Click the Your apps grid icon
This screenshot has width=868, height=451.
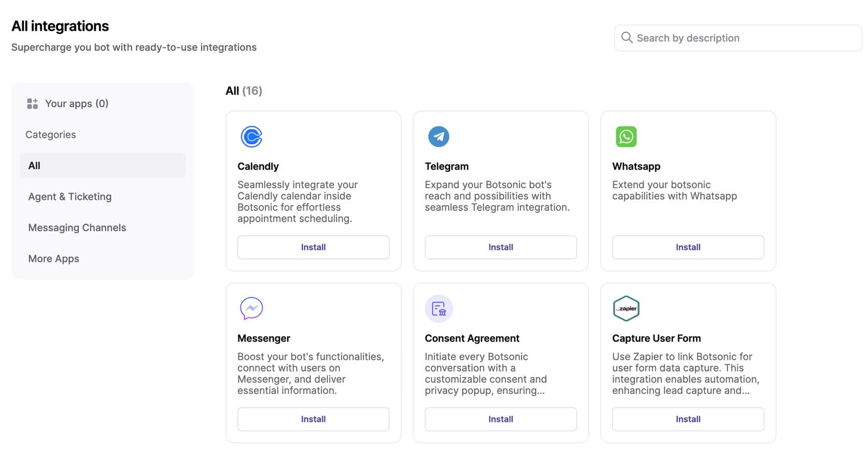(32, 104)
